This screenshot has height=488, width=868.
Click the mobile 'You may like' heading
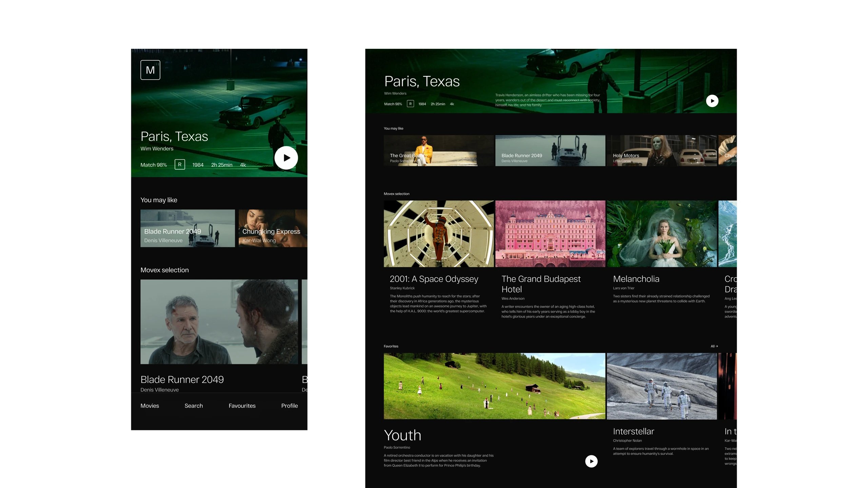point(159,200)
